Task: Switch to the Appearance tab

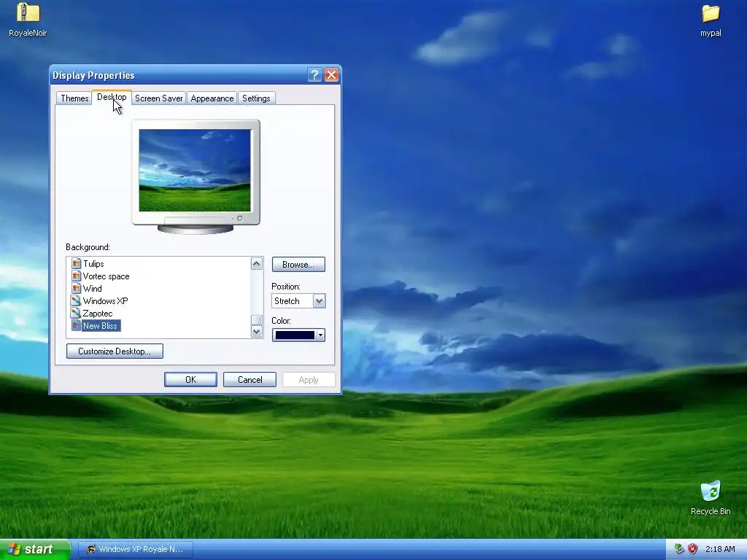Action: tap(212, 98)
